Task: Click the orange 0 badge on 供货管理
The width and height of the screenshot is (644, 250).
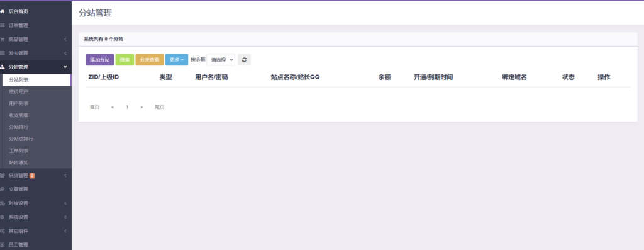Action: (32, 176)
